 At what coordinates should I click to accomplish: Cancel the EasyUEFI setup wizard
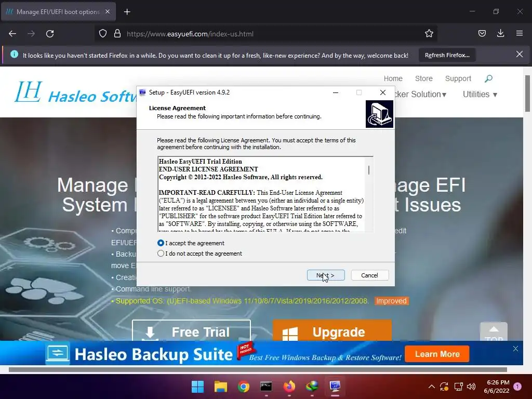369,275
